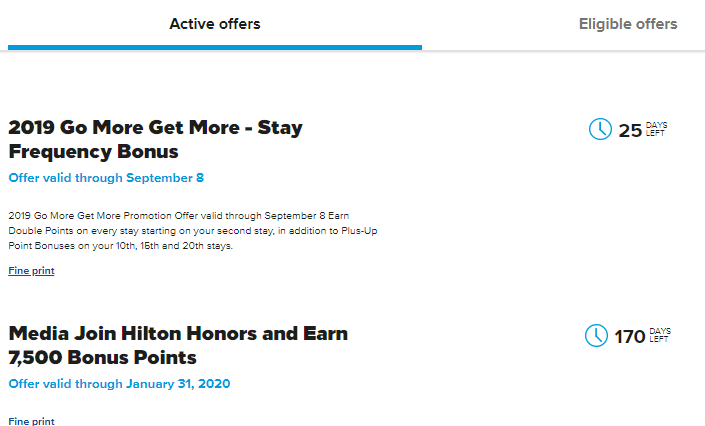Click Offer valid through January 31, 2020 text

coord(120,384)
